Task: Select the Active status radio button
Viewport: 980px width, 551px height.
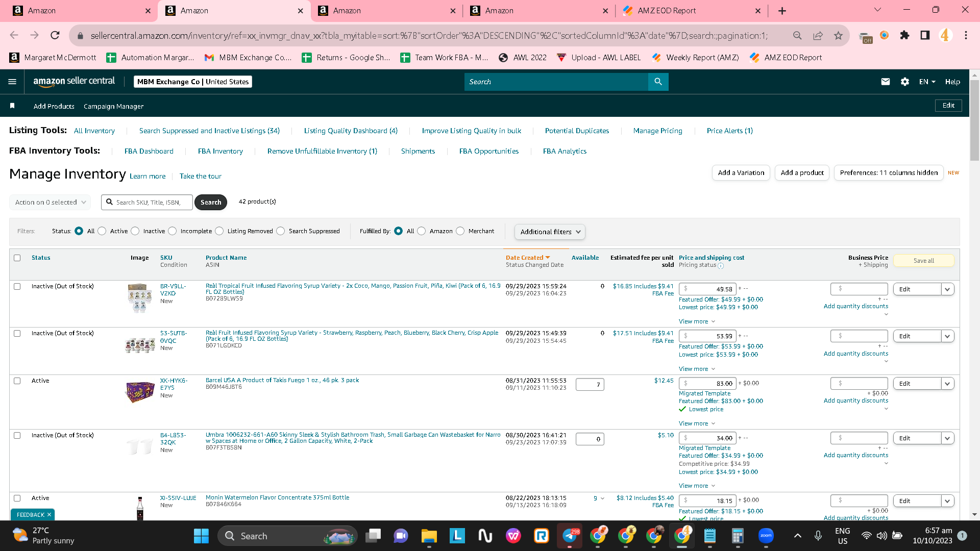Action: click(102, 231)
